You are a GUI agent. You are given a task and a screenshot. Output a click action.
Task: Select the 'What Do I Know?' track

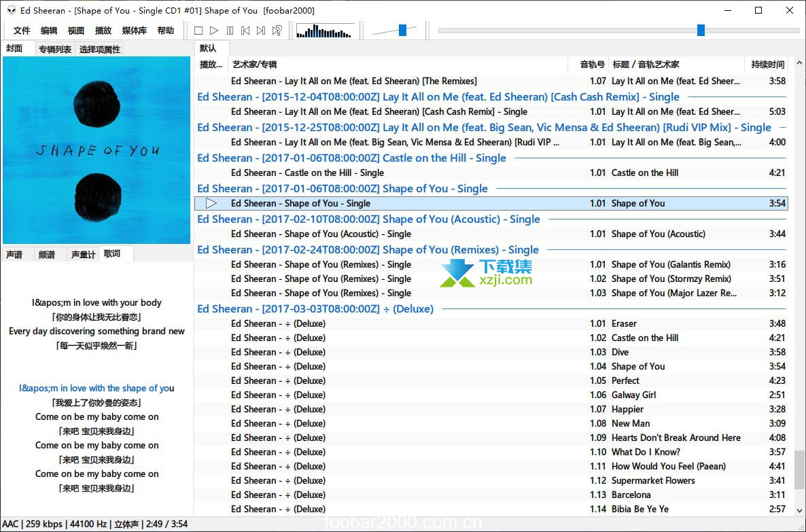click(491, 452)
